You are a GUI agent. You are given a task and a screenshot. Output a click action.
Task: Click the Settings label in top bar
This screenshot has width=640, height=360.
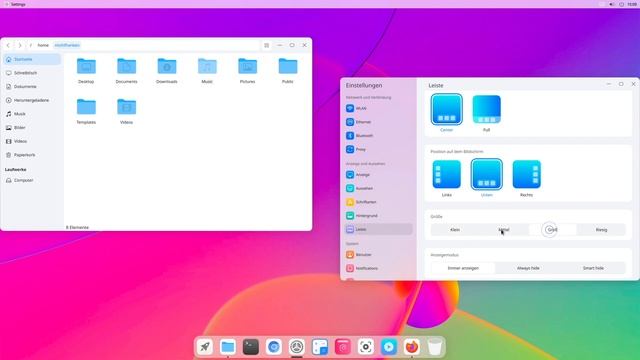[x=18, y=4]
